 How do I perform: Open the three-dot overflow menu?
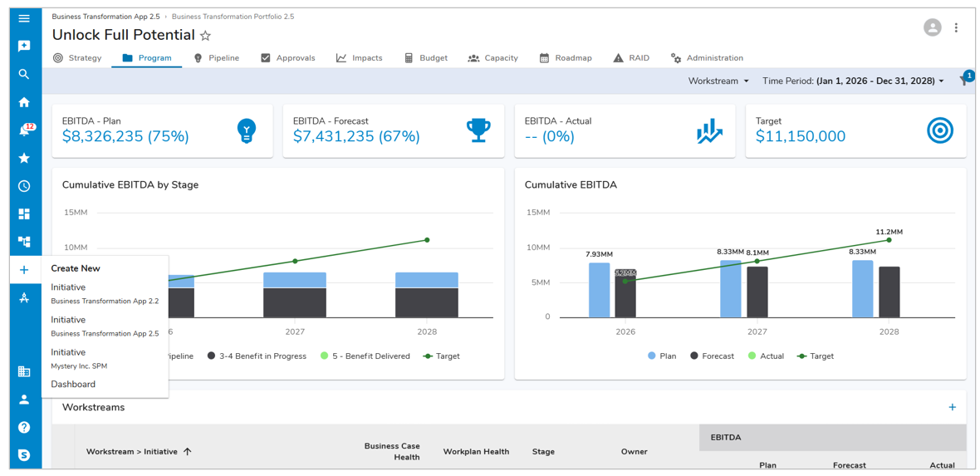(956, 27)
